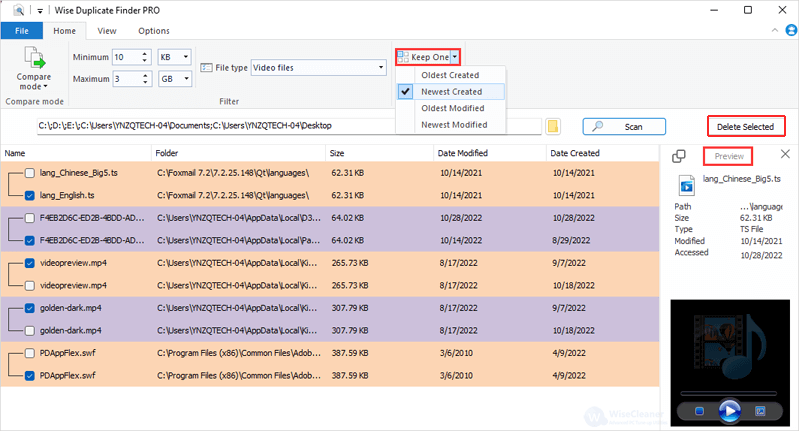Switch to the View tab
Image resolution: width=799 pixels, height=431 pixels.
pos(107,31)
